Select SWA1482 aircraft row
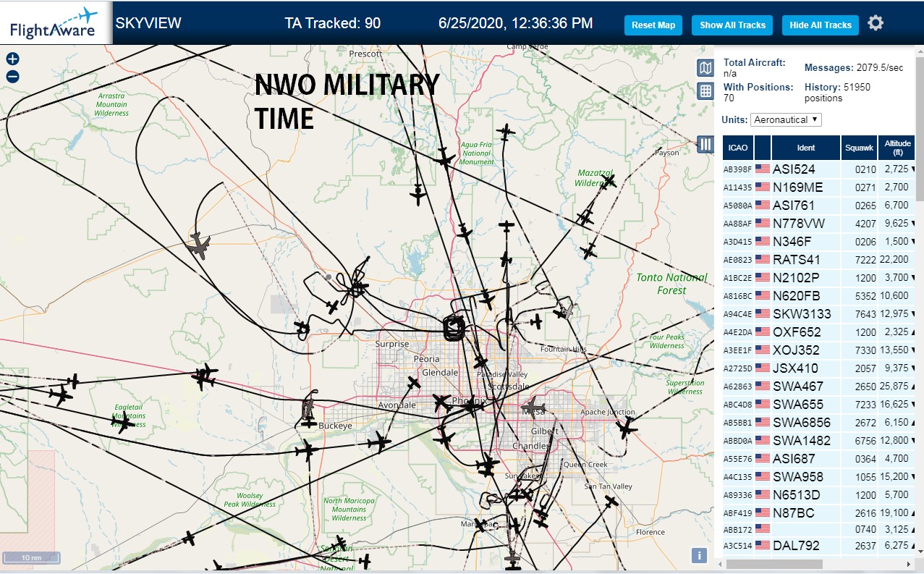This screenshot has width=924, height=574. tap(819, 440)
